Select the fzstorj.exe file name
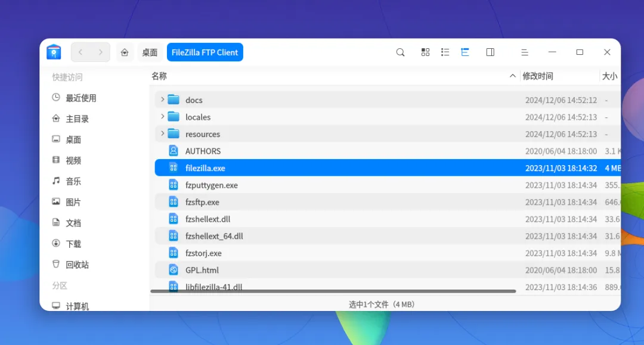This screenshot has width=644, height=345. (x=203, y=253)
